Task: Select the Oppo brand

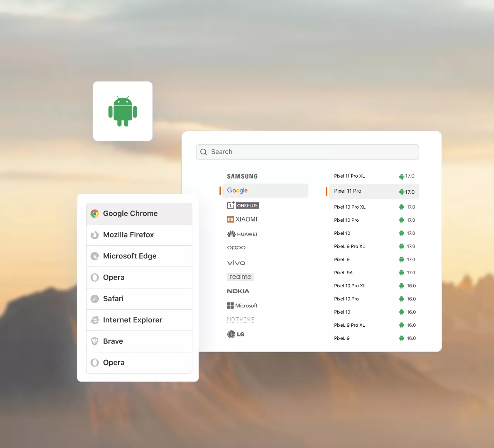Action: [236, 248]
